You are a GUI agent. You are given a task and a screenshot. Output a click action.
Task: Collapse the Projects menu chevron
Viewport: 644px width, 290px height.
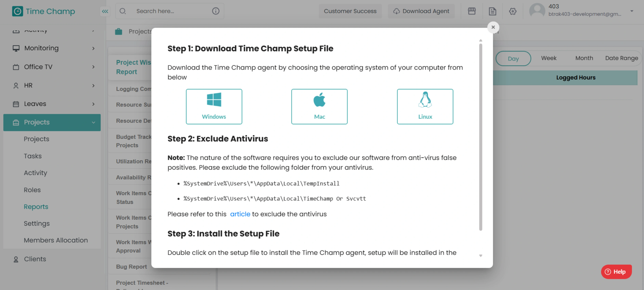coord(93,122)
